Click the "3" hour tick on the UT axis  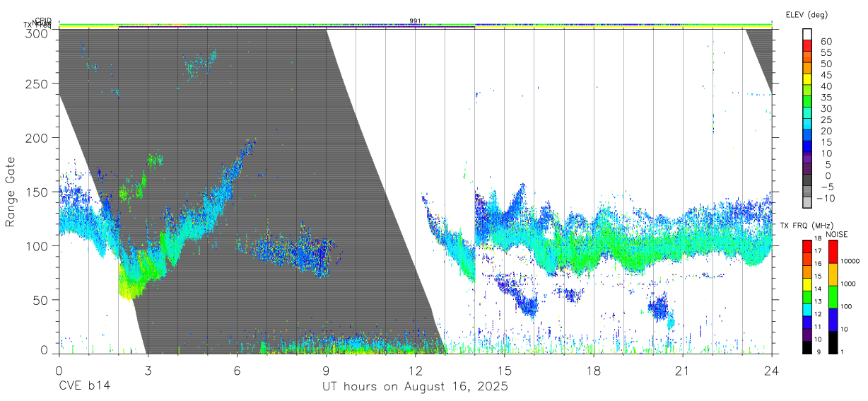pyautogui.click(x=148, y=370)
